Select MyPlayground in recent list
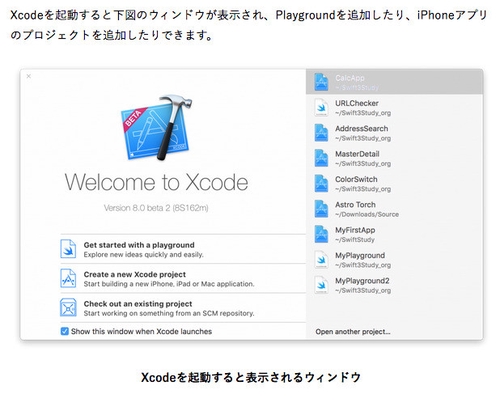 click(x=394, y=259)
